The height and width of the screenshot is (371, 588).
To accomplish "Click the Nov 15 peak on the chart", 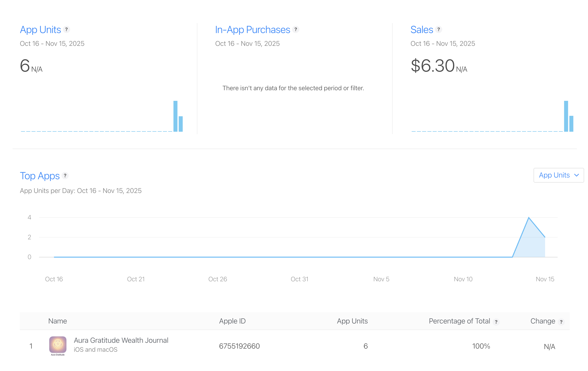I will 529,217.
